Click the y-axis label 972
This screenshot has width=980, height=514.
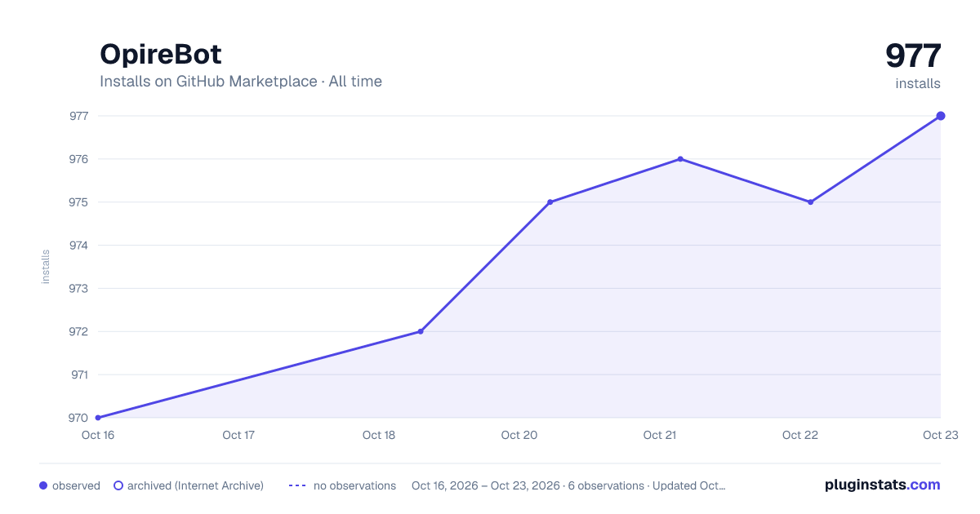(79, 331)
